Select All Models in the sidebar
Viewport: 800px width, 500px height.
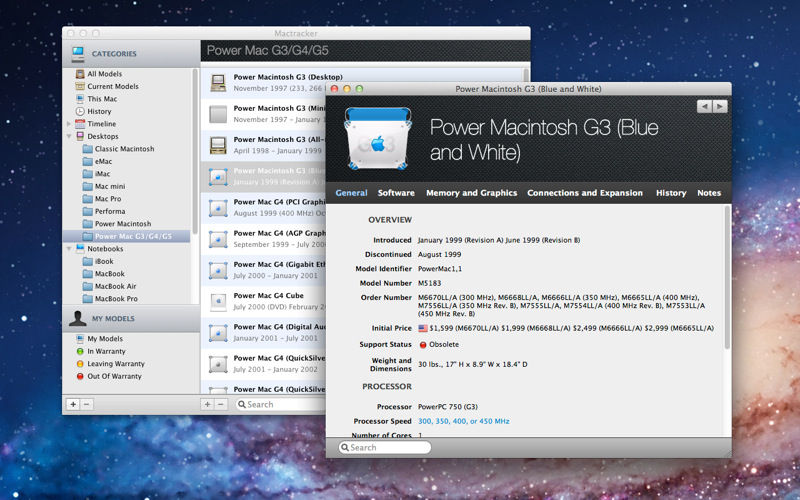(104, 74)
